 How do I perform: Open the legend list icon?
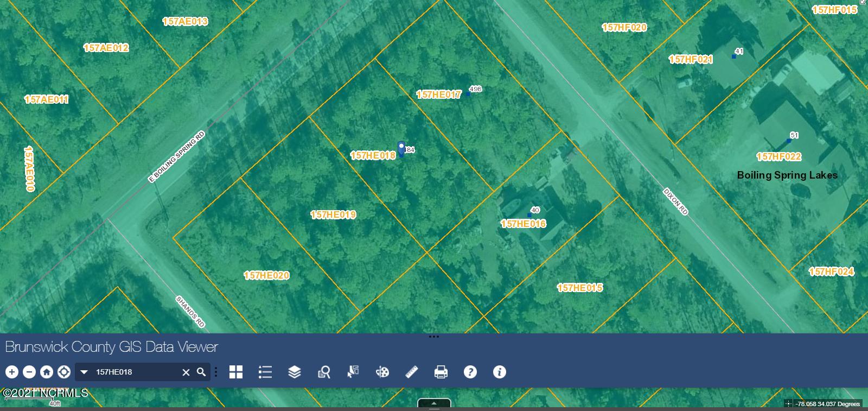tap(265, 372)
